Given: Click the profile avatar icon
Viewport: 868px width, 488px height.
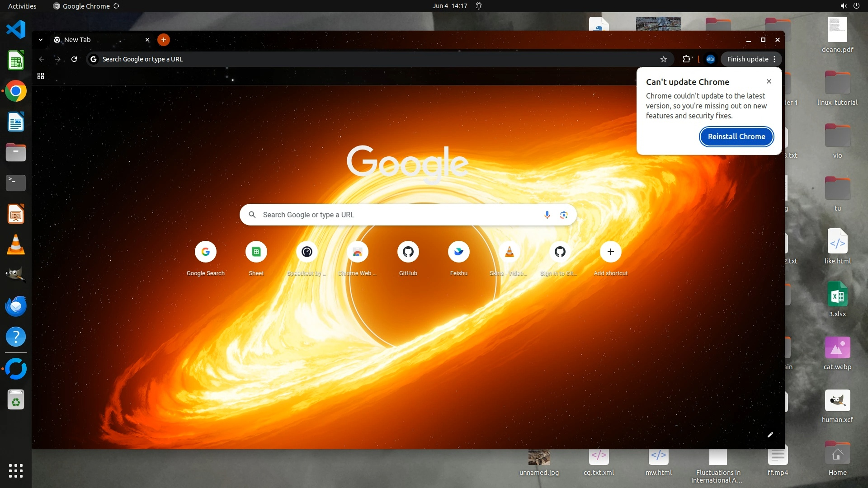Looking at the screenshot, I should (710, 59).
